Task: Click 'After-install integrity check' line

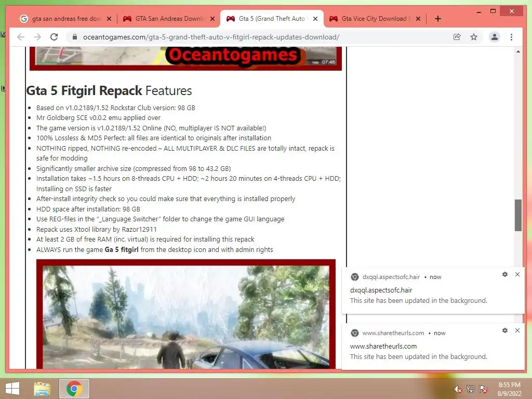Action: point(166,199)
